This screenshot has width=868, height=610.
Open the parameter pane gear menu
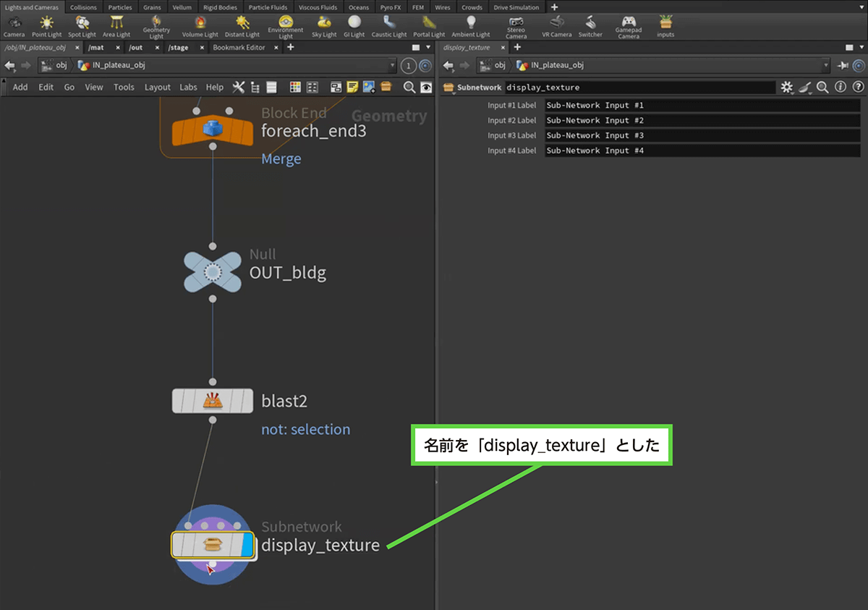pyautogui.click(x=787, y=88)
